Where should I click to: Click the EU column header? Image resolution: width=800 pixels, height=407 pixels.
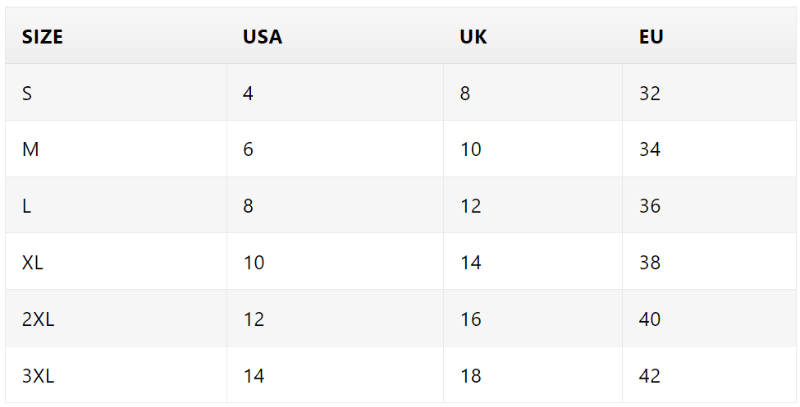(x=651, y=37)
